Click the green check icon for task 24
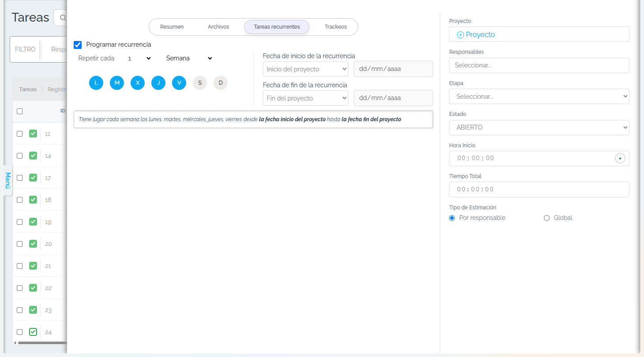This screenshot has height=357, width=644. (x=33, y=332)
